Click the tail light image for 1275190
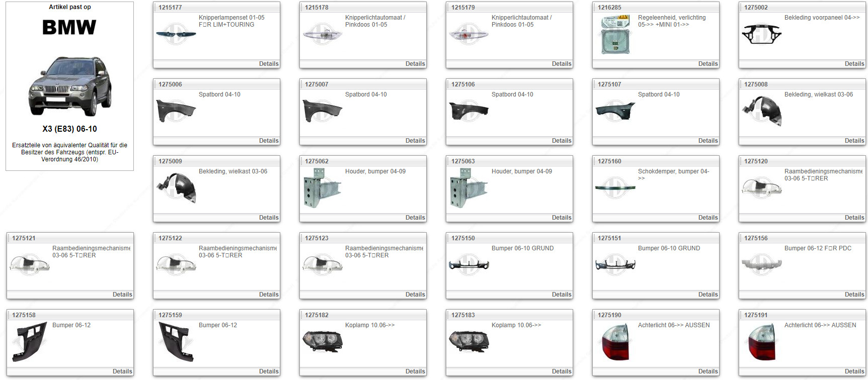 pos(615,342)
